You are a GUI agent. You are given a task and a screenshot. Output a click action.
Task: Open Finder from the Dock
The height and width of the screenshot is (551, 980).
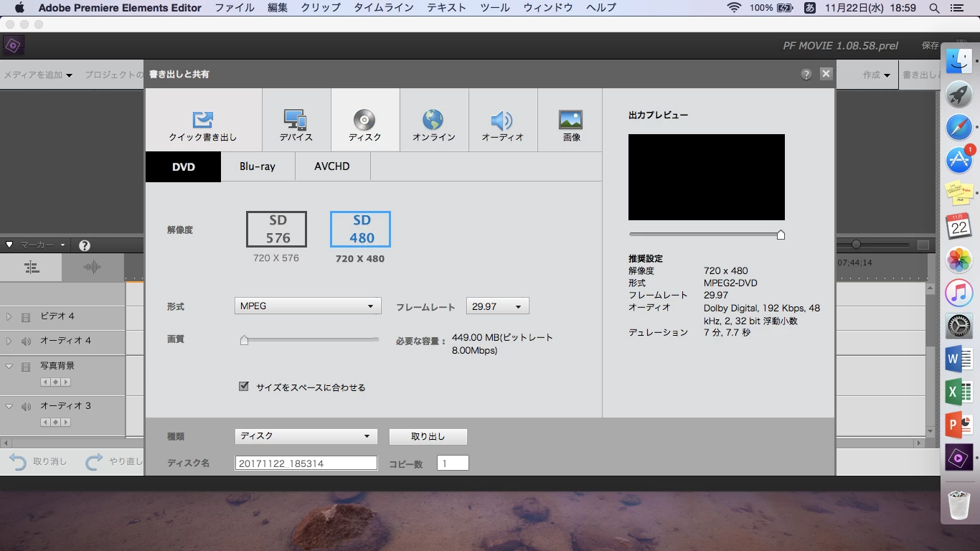point(959,61)
